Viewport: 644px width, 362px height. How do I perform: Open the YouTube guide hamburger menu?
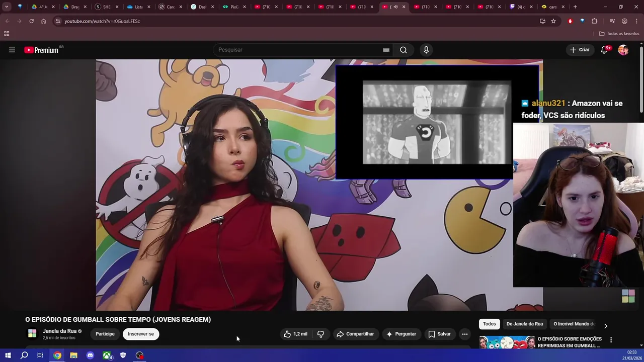[x=12, y=50]
